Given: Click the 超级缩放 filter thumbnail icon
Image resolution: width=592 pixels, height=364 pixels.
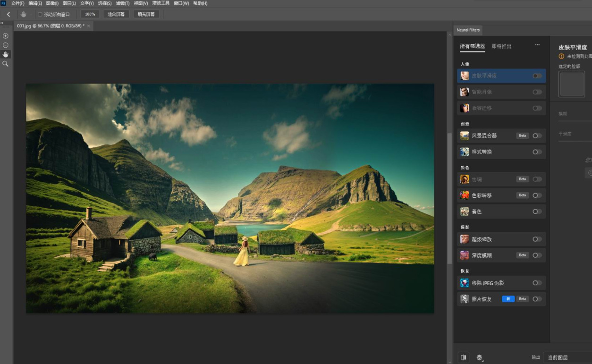Looking at the screenshot, I should point(465,239).
